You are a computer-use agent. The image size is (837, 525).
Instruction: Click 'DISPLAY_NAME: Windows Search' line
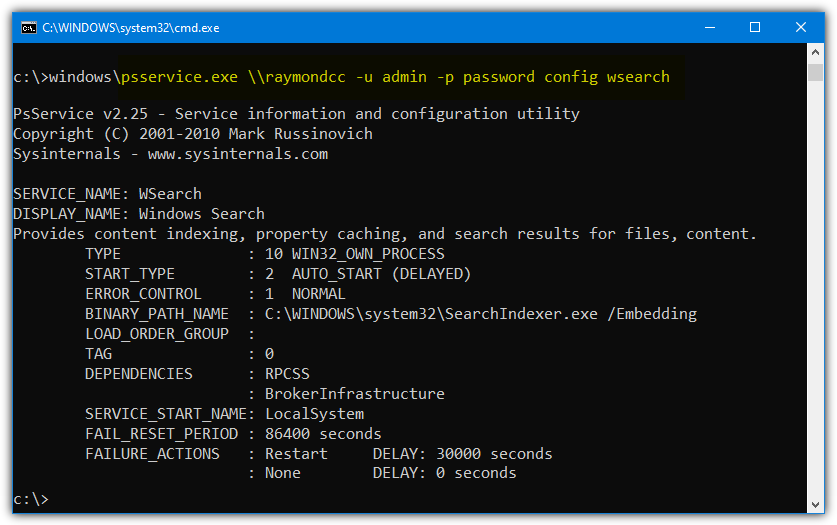click(139, 214)
